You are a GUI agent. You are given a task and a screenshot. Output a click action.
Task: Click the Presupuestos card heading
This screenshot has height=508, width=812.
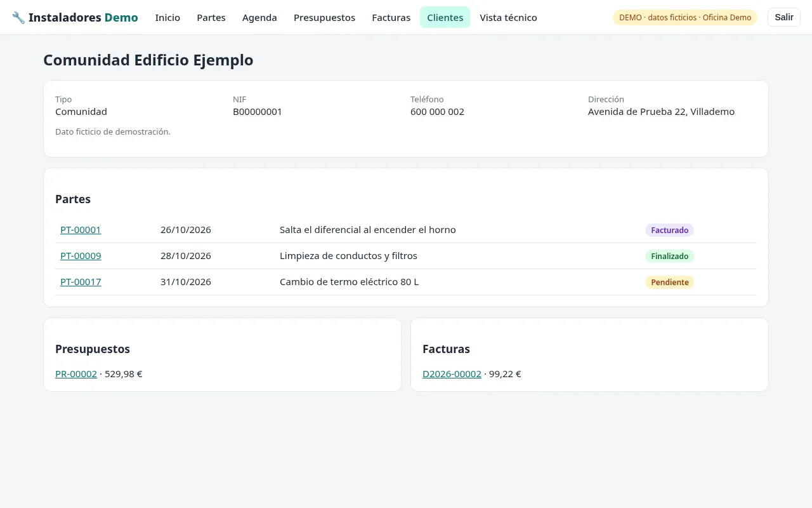point(93,349)
